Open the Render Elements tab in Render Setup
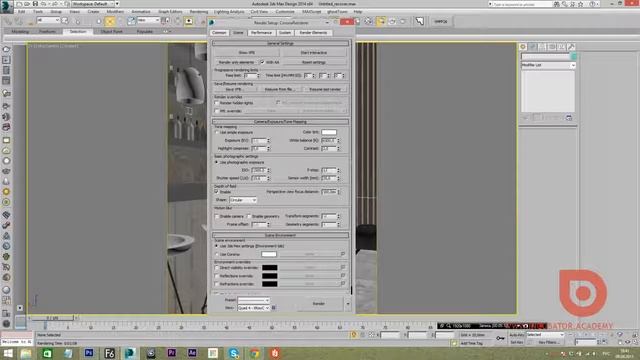 [313, 33]
